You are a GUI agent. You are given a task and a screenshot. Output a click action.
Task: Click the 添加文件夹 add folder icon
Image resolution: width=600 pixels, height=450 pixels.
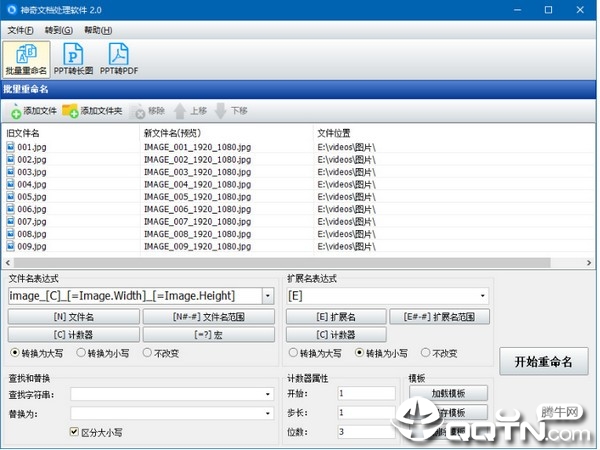click(70, 111)
